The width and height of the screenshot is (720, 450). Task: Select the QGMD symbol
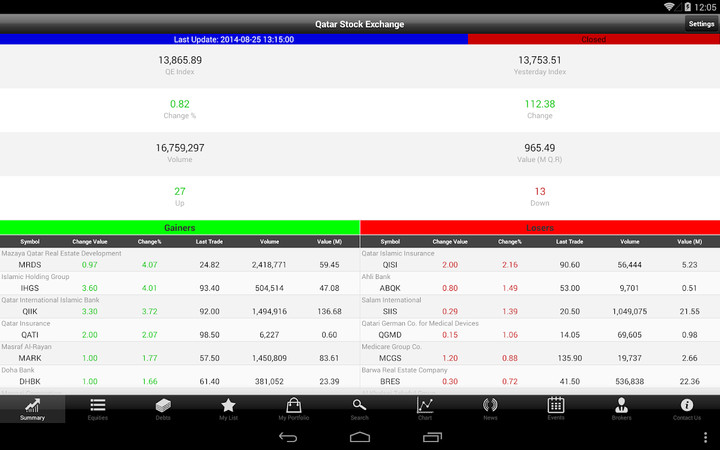390,335
